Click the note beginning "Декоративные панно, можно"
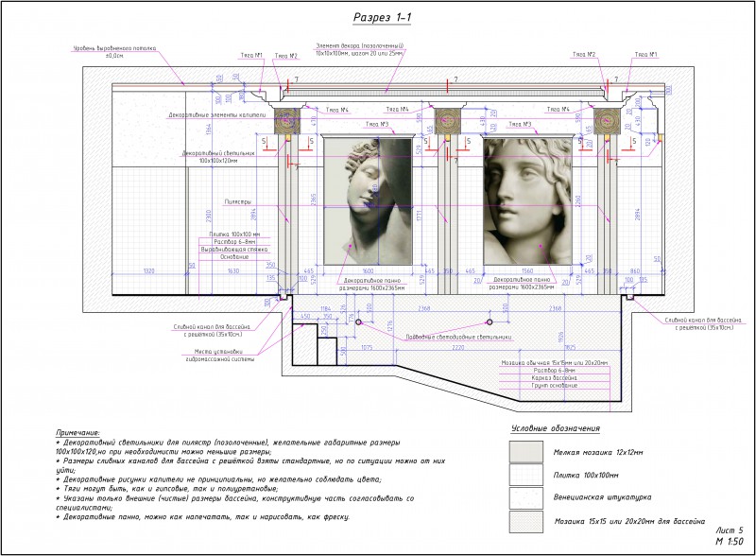The image size is (756, 556). click(x=203, y=517)
